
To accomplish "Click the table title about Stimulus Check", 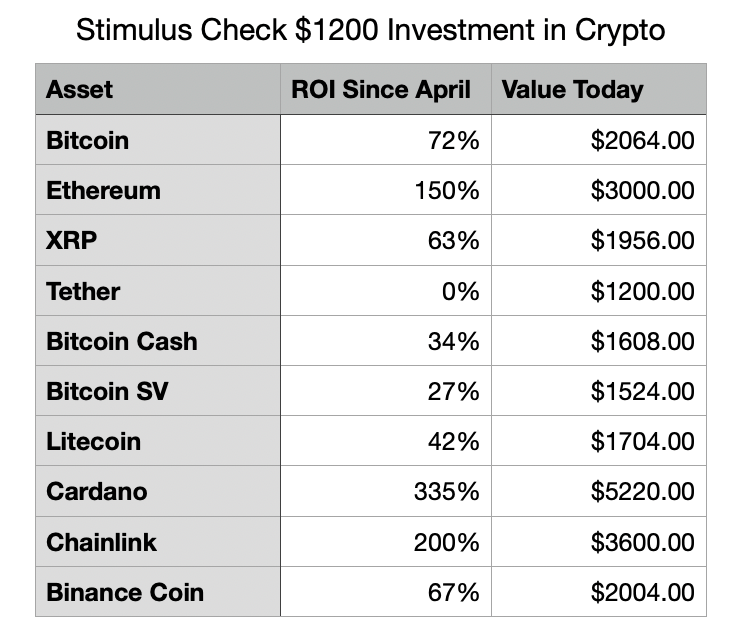I will (371, 30).
